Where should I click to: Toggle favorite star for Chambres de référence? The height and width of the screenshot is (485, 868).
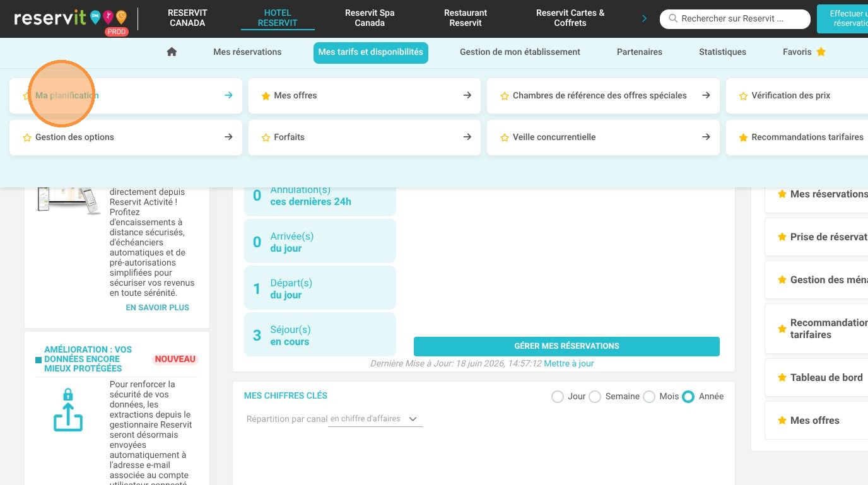[x=504, y=96]
